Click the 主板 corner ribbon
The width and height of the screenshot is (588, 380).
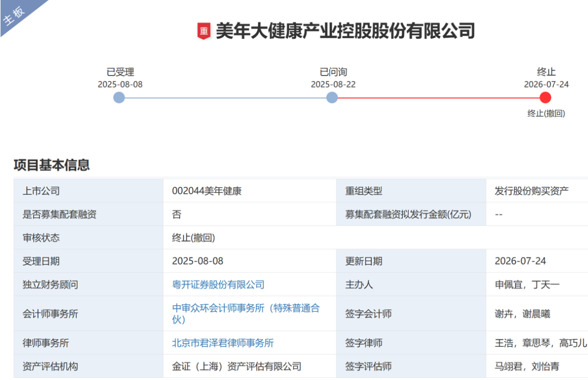[x=15, y=15]
